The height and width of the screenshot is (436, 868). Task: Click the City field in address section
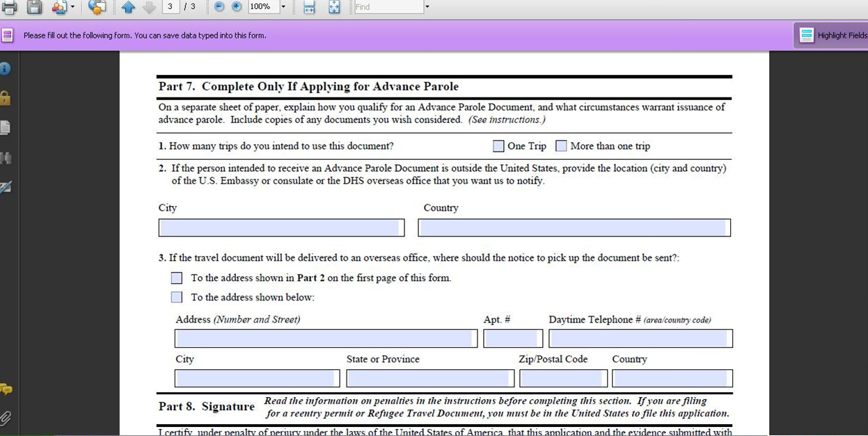click(x=258, y=378)
